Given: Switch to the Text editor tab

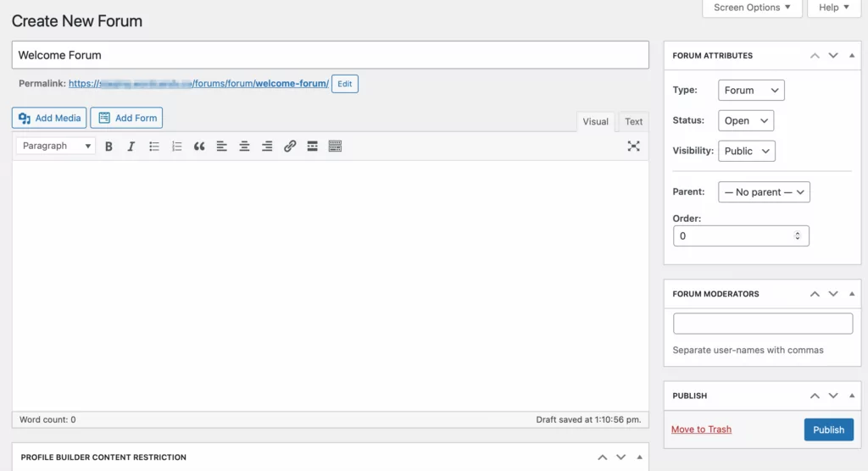Looking at the screenshot, I should [633, 122].
